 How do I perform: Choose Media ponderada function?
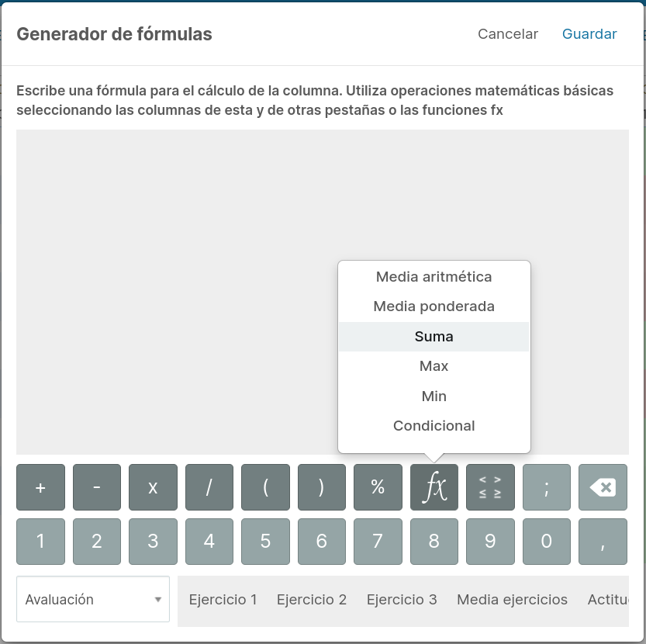434,306
